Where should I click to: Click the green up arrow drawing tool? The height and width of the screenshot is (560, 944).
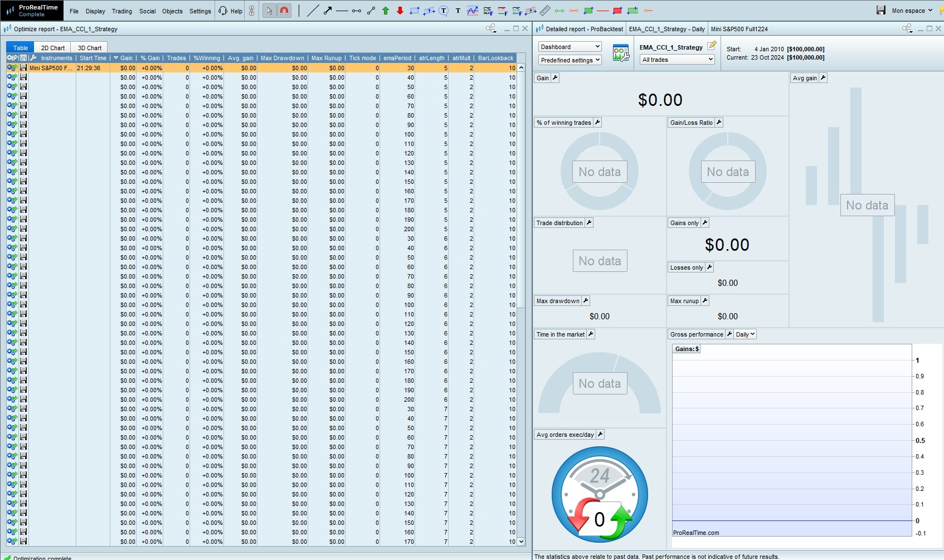(x=386, y=11)
